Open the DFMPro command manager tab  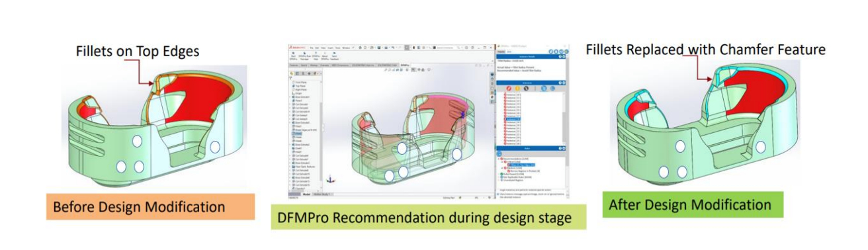click(404, 65)
